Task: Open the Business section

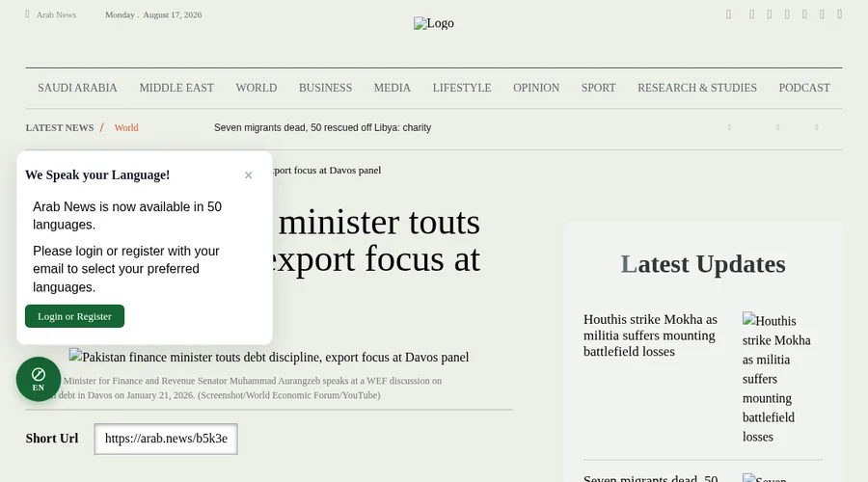Action: click(x=326, y=88)
